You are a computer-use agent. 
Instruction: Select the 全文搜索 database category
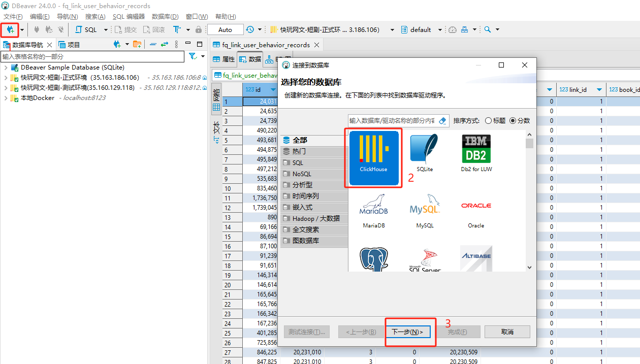click(x=314, y=229)
